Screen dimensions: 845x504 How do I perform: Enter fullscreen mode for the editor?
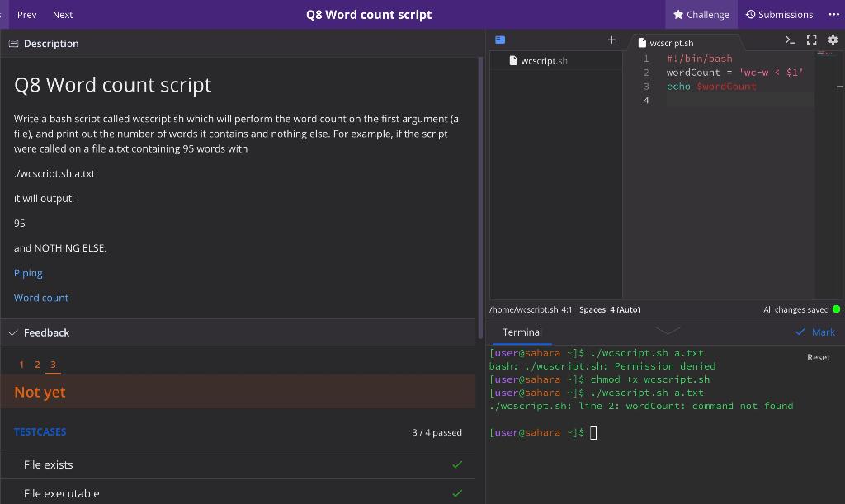[811, 40]
